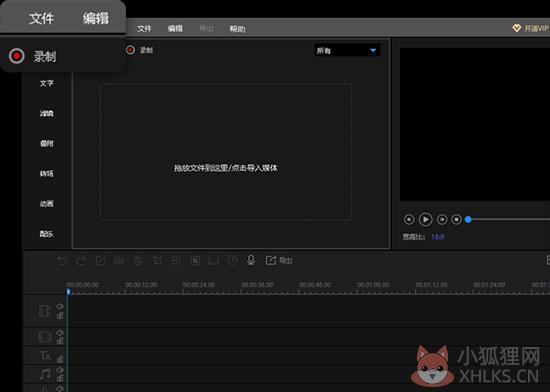The height and width of the screenshot is (392, 550).
Task: Click the clock duration icon
Action: [x=232, y=261]
